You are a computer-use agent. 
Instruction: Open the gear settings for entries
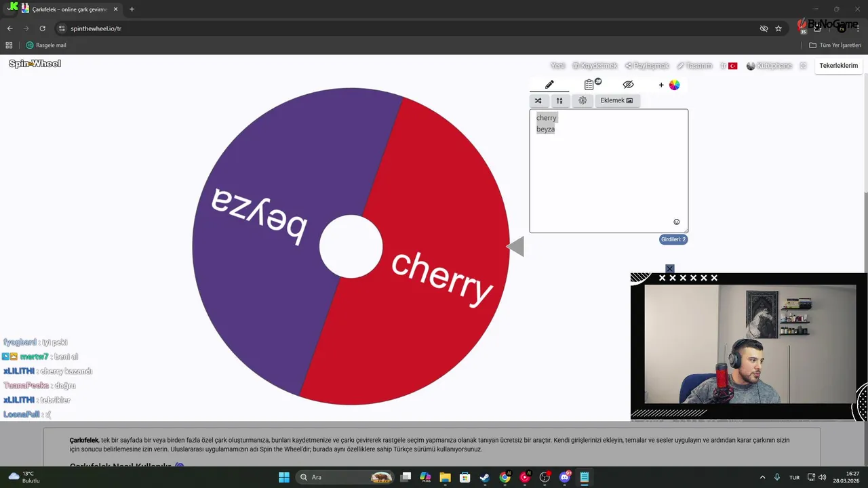(583, 100)
